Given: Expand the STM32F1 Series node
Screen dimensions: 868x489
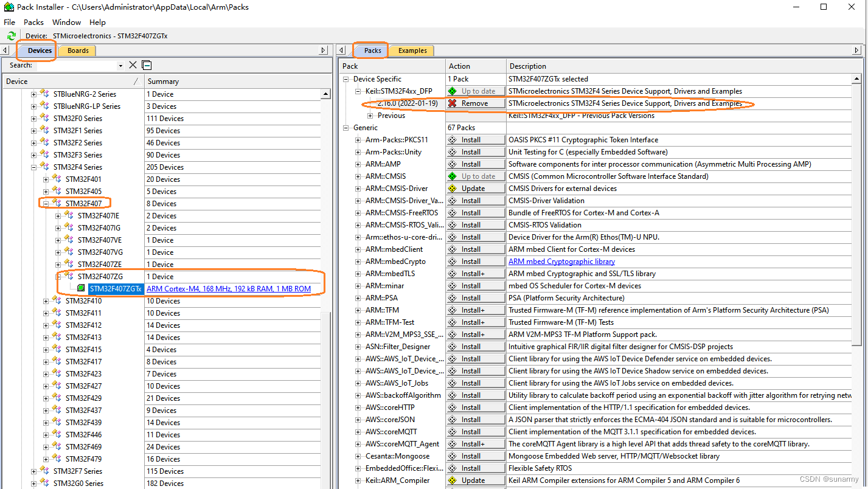Looking at the screenshot, I should click(34, 131).
